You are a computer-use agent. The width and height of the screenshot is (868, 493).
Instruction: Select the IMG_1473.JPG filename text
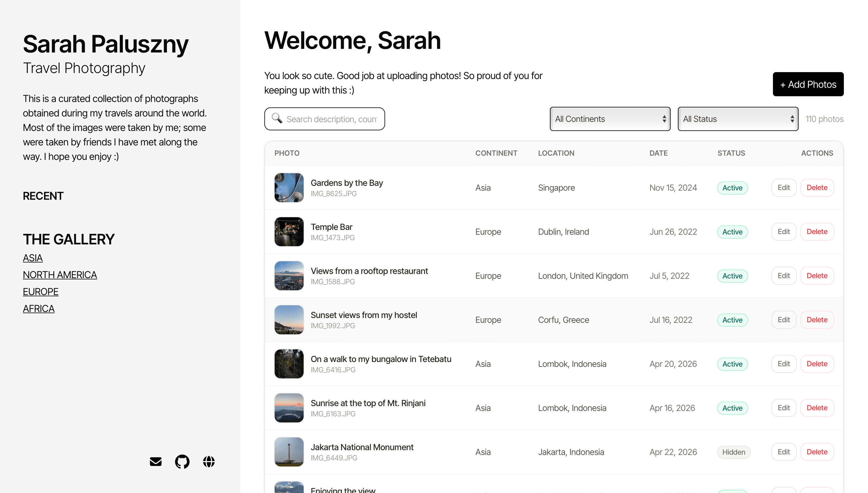[333, 238]
